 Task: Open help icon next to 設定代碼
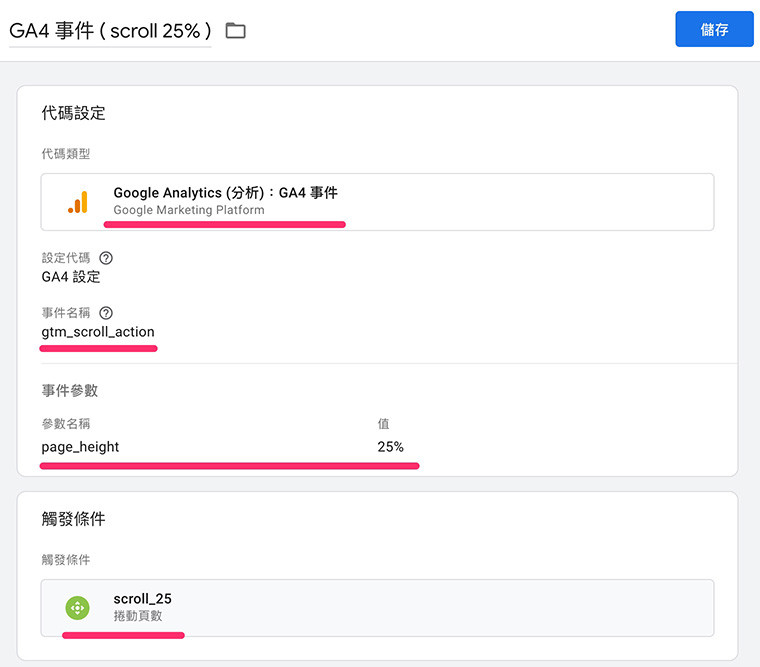coord(107,258)
